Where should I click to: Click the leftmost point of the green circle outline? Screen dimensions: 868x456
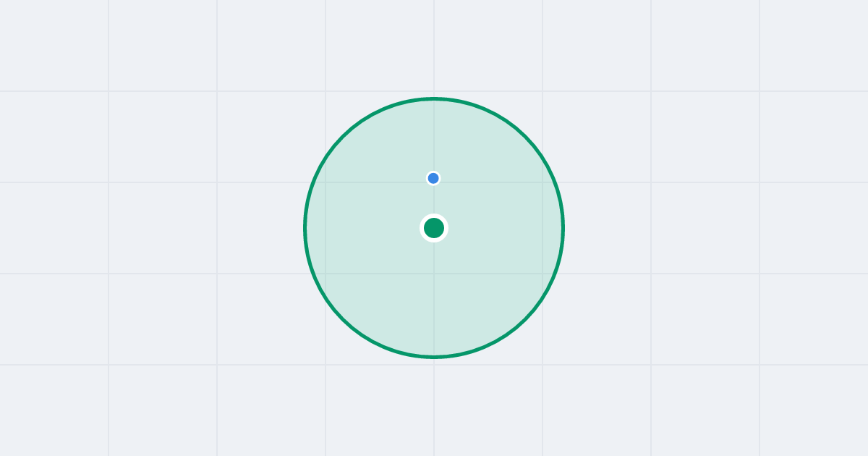click(x=305, y=228)
